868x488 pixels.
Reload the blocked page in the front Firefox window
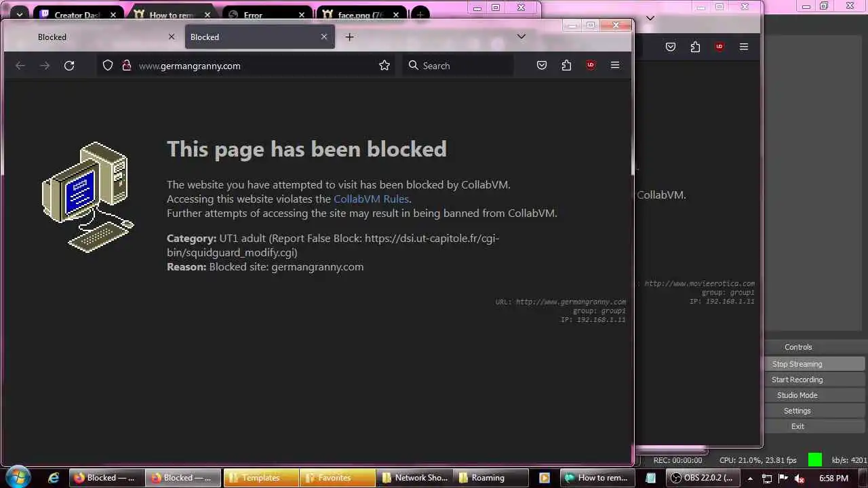[69, 66]
